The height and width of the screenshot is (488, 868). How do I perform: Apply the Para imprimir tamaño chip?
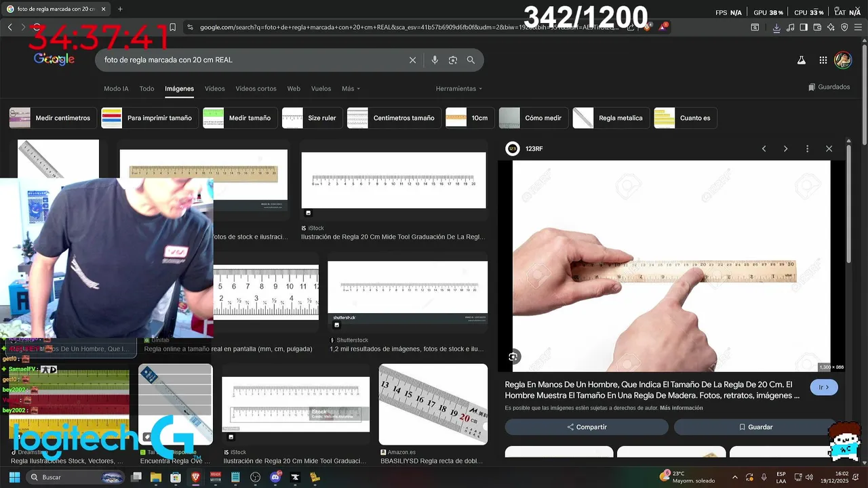coord(149,118)
